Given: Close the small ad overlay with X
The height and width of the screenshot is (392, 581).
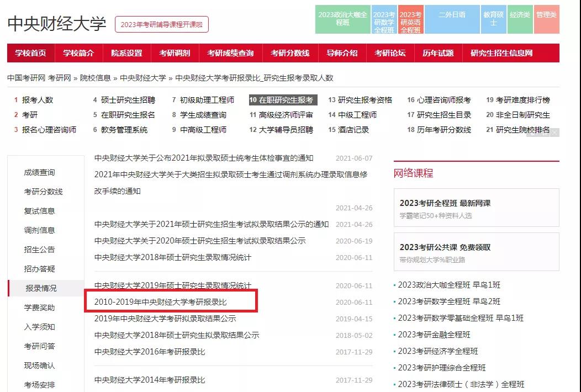Looking at the screenshot, I should pyautogui.click(x=554, y=133).
